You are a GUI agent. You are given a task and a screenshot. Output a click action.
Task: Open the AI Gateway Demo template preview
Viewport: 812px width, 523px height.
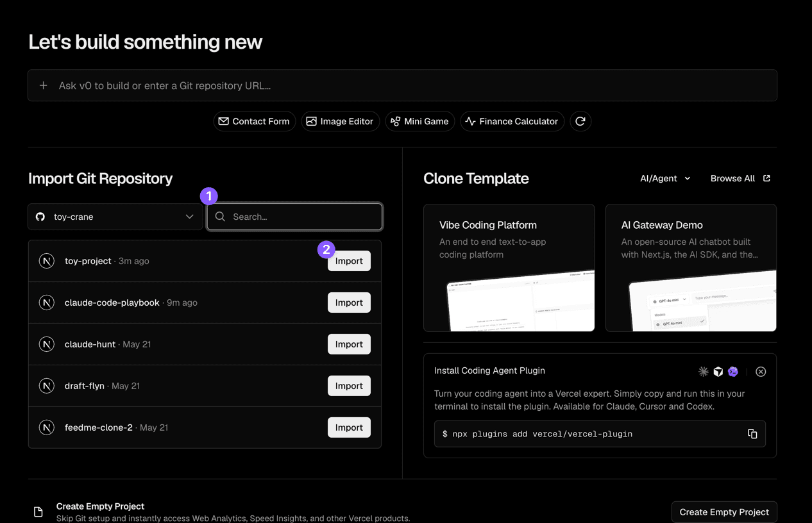pos(691,267)
